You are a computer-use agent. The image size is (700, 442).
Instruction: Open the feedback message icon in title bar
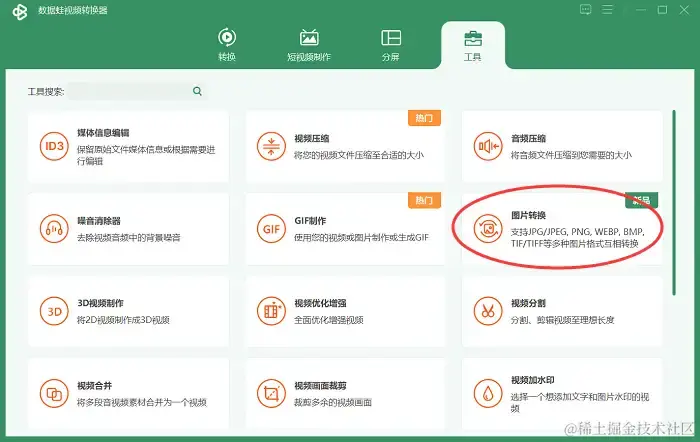585,9
